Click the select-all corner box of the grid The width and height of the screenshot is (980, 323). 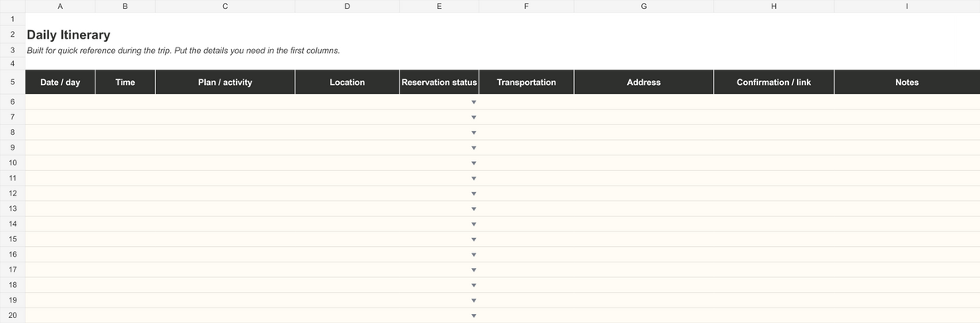coord(12,7)
